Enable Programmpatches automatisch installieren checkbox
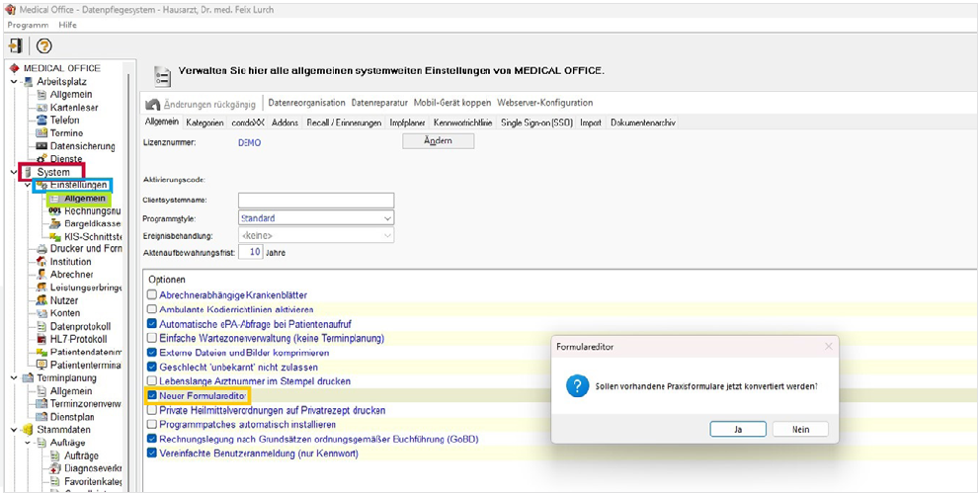The image size is (980, 495). point(151,425)
